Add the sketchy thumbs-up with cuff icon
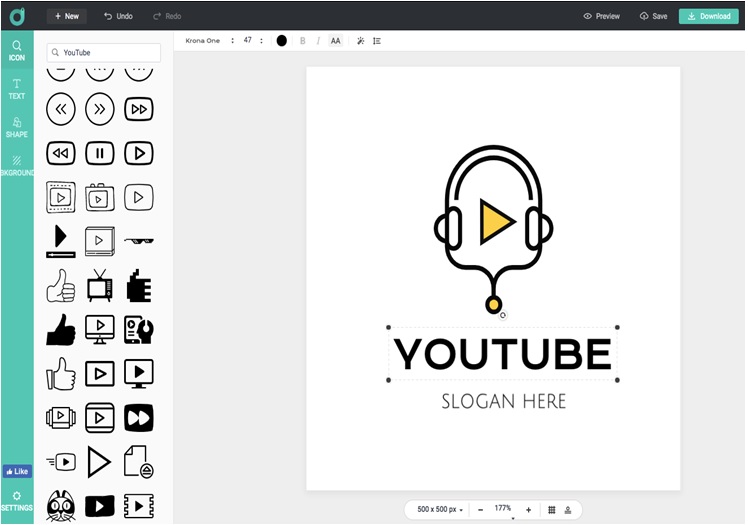This screenshot has height=525, width=748. pos(61,374)
